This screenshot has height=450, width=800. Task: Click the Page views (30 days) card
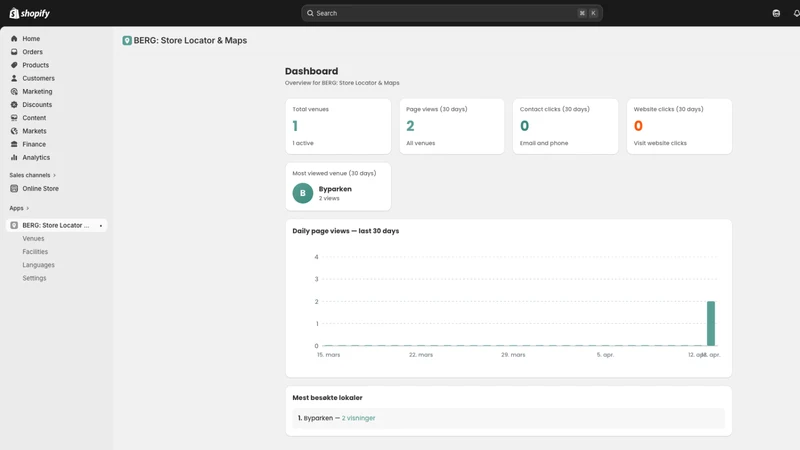pyautogui.click(x=452, y=127)
